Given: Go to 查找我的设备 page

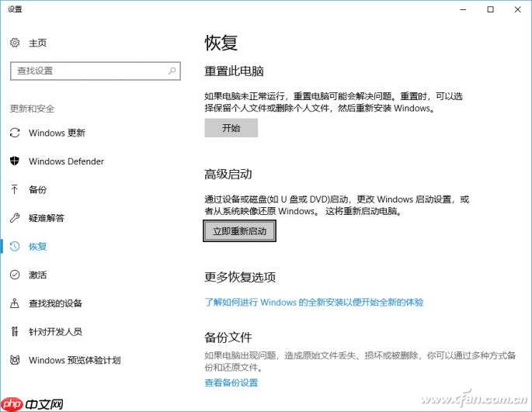Looking at the screenshot, I should [55, 303].
